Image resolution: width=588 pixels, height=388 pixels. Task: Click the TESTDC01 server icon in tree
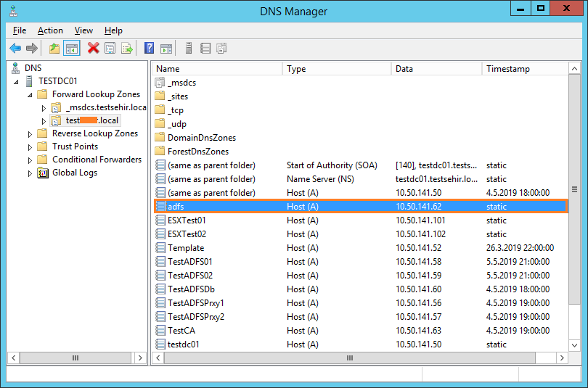(29, 81)
